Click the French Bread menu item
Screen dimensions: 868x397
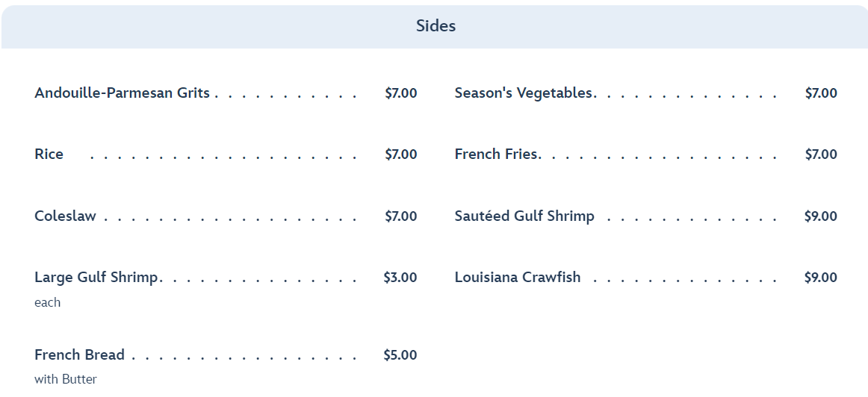79,354
